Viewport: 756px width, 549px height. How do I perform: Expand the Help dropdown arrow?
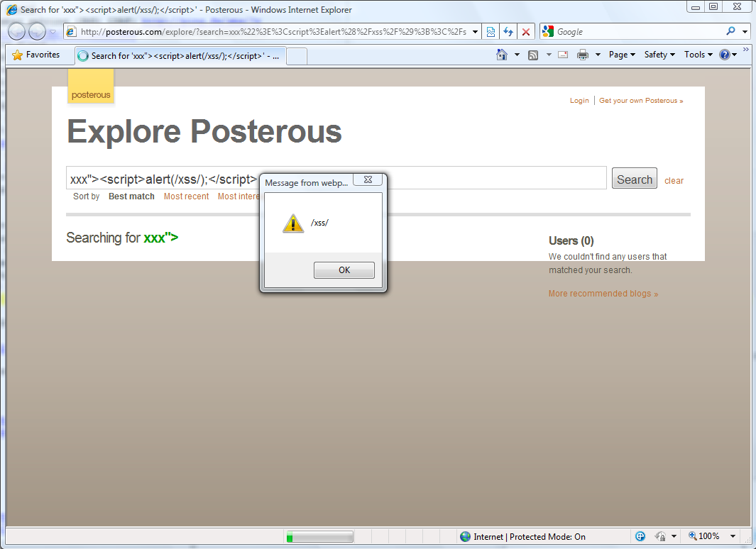coord(734,55)
